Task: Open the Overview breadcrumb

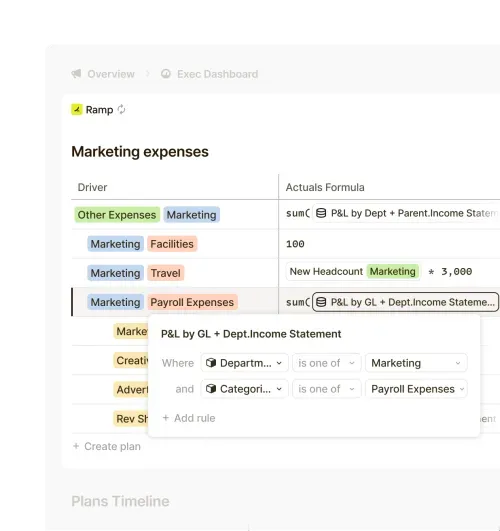Action: 103,74
